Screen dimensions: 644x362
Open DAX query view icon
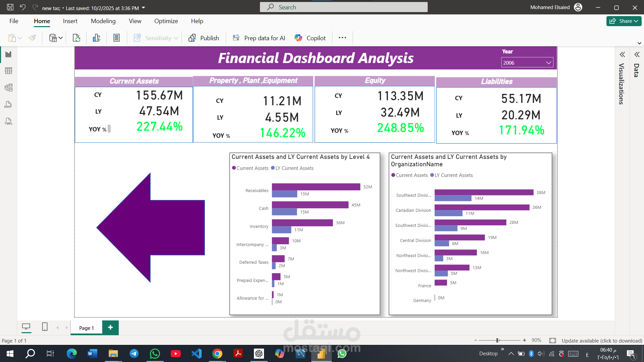pyautogui.click(x=8, y=105)
